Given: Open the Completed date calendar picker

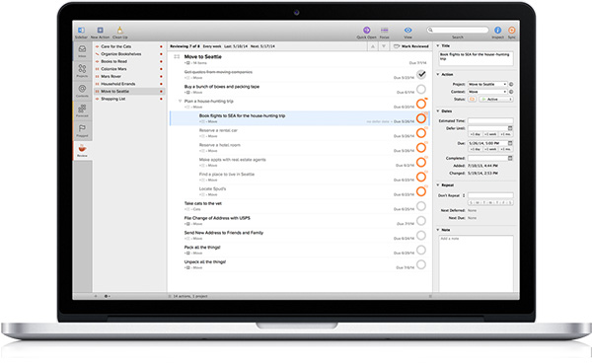Looking at the screenshot, I should (510, 158).
